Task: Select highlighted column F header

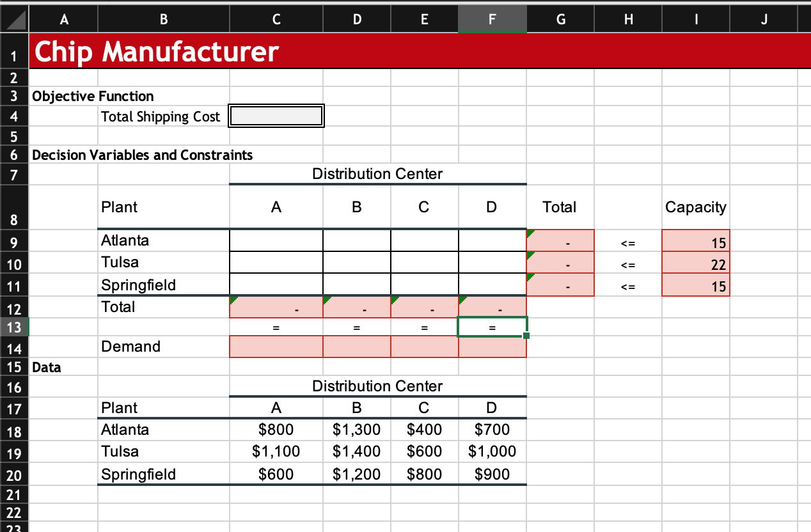Action: [x=492, y=20]
